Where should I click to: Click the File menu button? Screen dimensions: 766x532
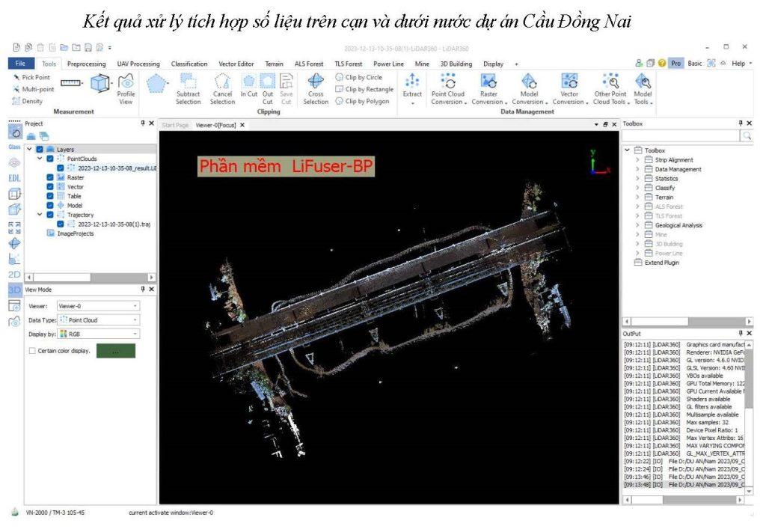pyautogui.click(x=20, y=64)
